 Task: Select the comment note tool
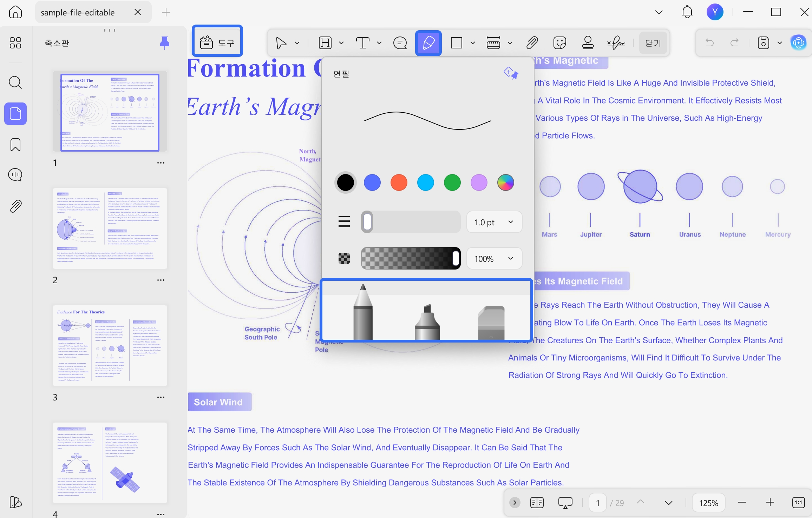(x=400, y=43)
